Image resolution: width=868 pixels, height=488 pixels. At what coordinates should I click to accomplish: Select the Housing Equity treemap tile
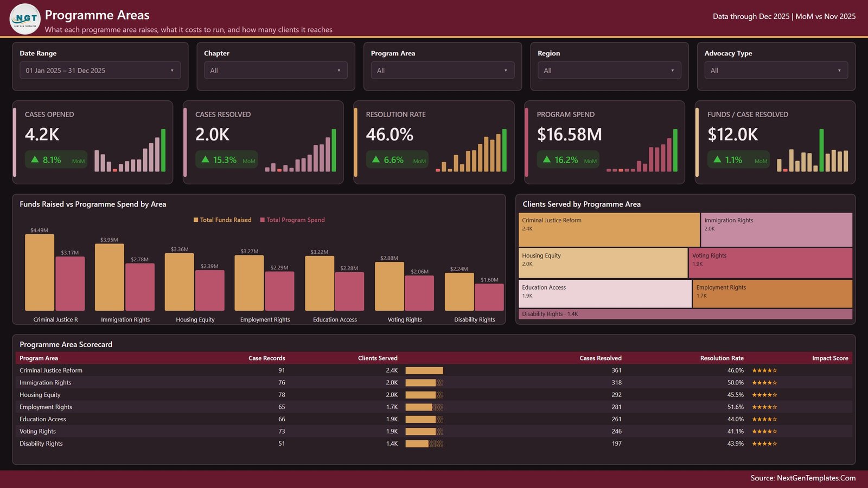click(x=603, y=263)
